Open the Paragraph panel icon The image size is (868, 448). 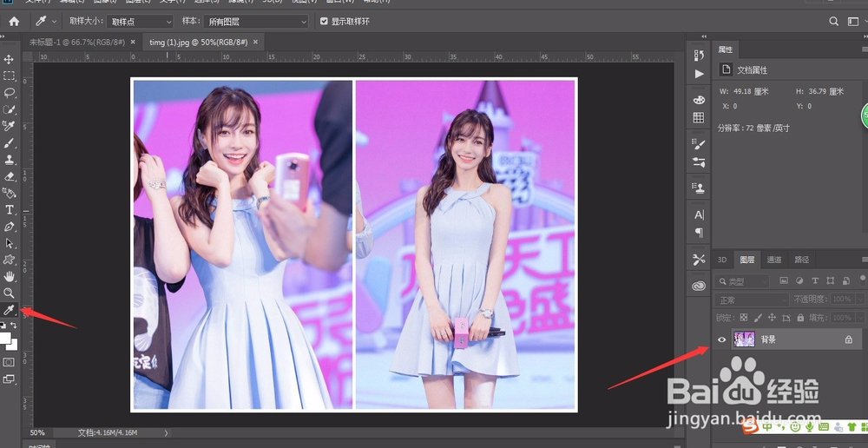coord(699,233)
